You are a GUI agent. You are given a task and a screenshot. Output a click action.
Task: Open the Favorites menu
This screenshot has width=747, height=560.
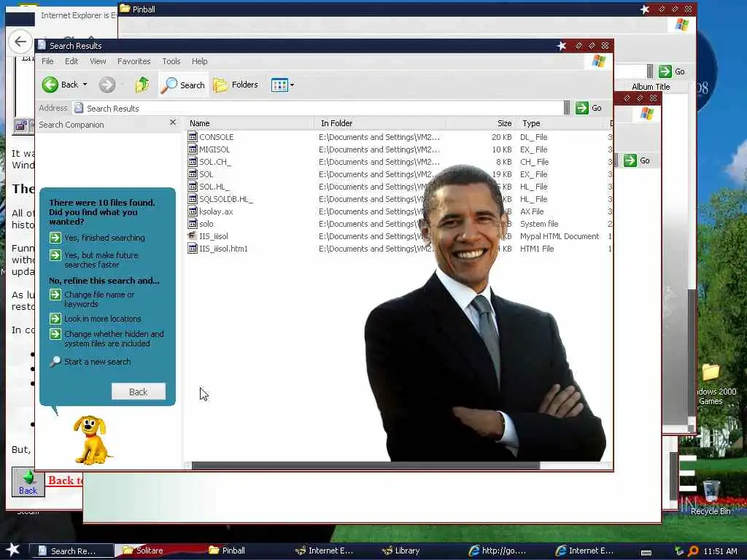(x=134, y=61)
